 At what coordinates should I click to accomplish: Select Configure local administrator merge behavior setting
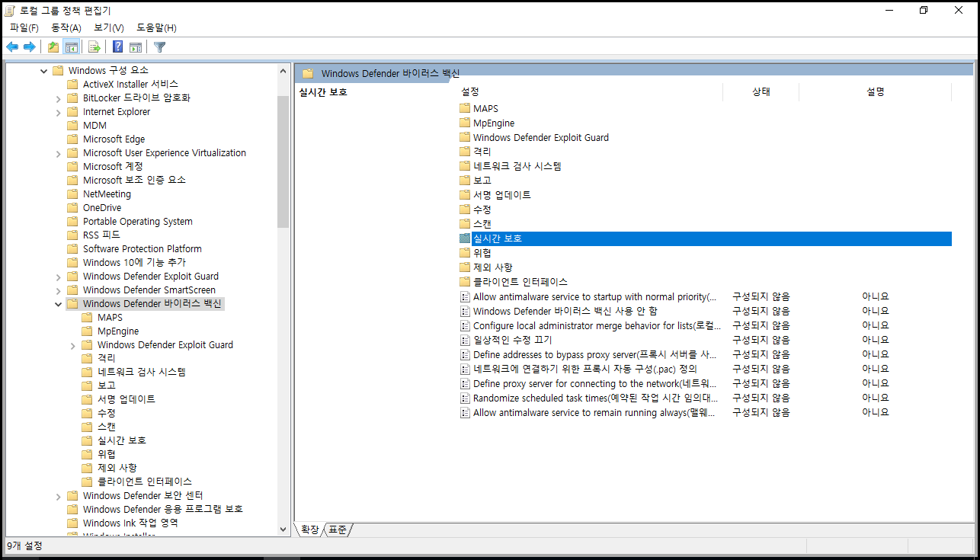tap(596, 325)
